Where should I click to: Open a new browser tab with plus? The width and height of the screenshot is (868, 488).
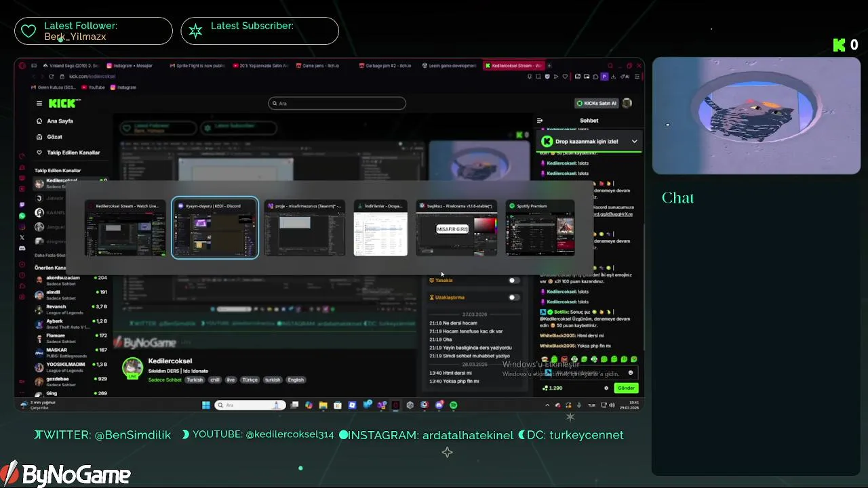point(549,66)
